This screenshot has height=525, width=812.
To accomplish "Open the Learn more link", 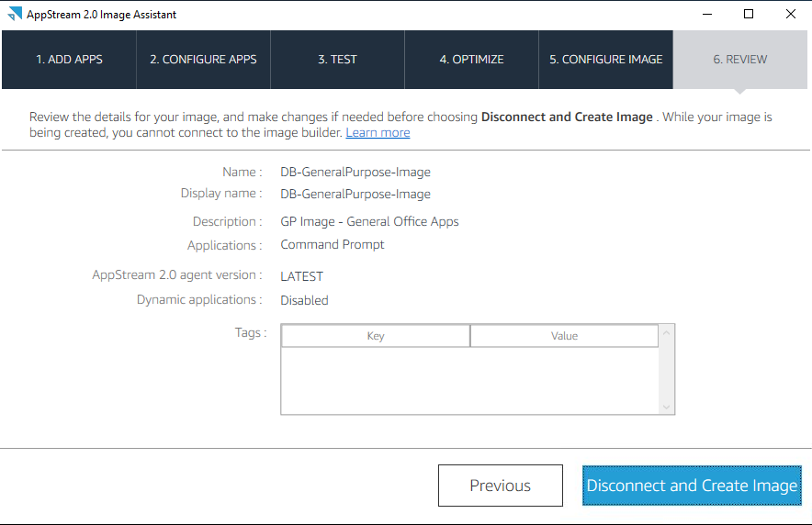I will (378, 133).
